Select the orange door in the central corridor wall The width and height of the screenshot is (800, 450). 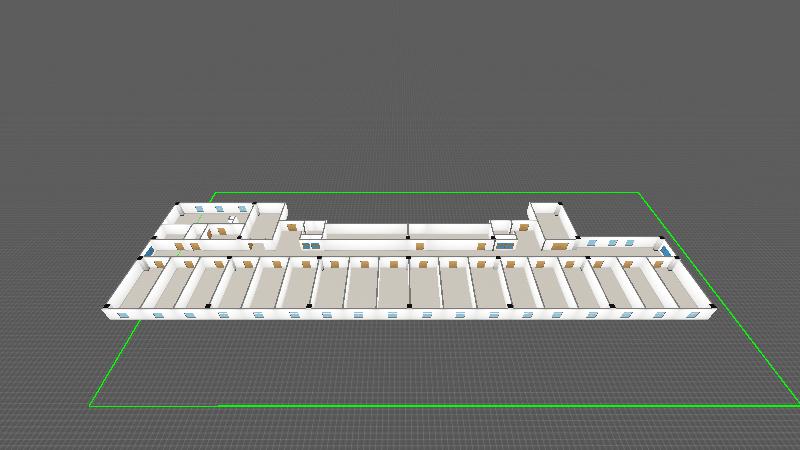420,245
